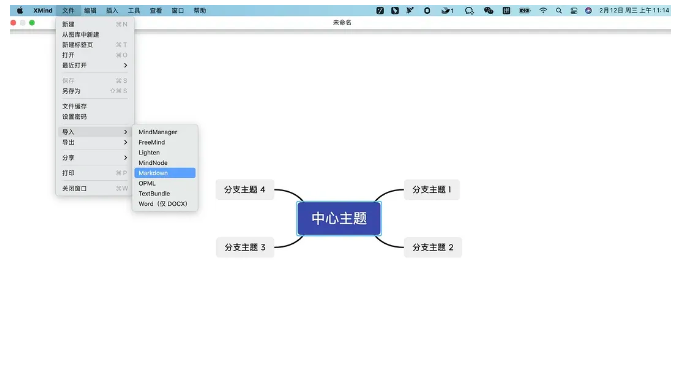Select 新建标签页 menu entry
Screen dimensions: 681x383
pos(95,45)
